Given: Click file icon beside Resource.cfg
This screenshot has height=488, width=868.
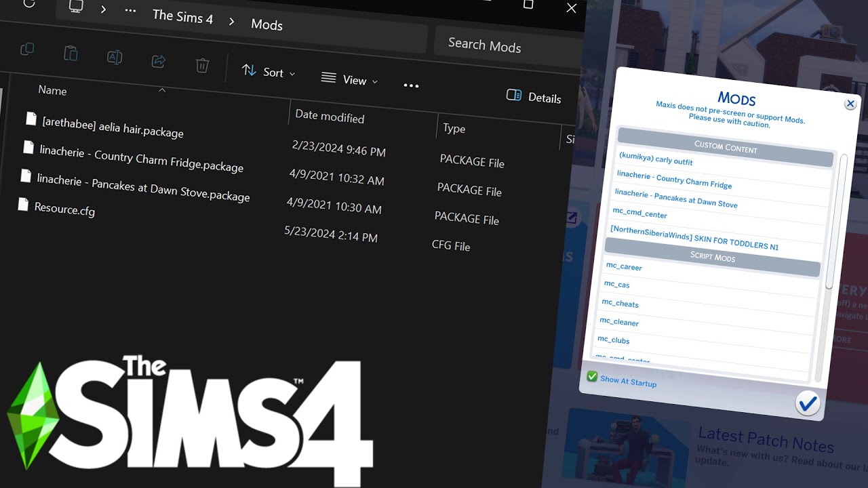Looking at the screenshot, I should coord(23,204).
